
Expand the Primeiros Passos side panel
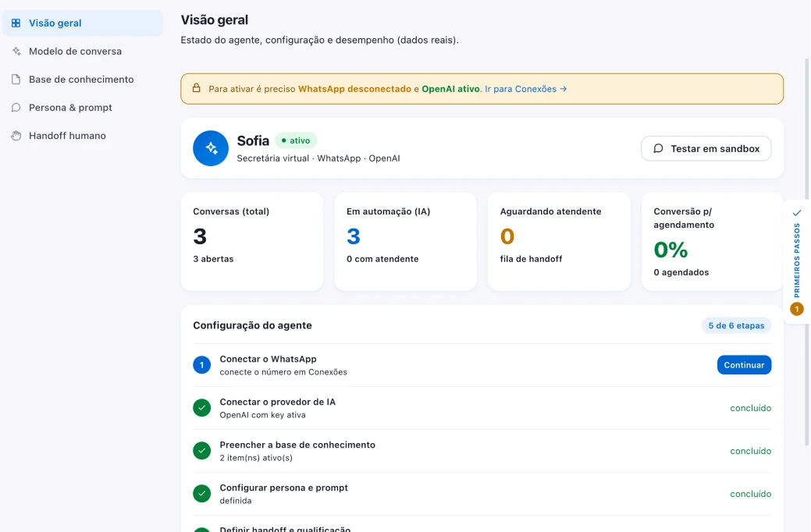tap(797, 261)
